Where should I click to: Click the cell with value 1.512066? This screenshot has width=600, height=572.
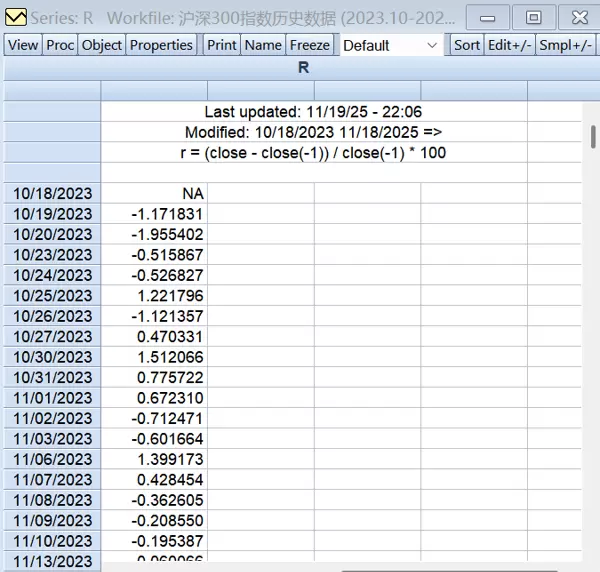pos(154,357)
